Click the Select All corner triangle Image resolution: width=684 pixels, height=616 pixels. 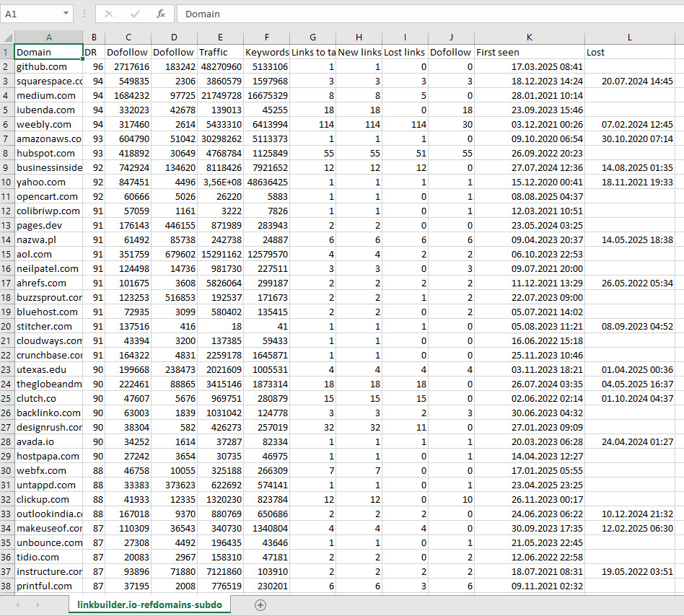[7, 37]
